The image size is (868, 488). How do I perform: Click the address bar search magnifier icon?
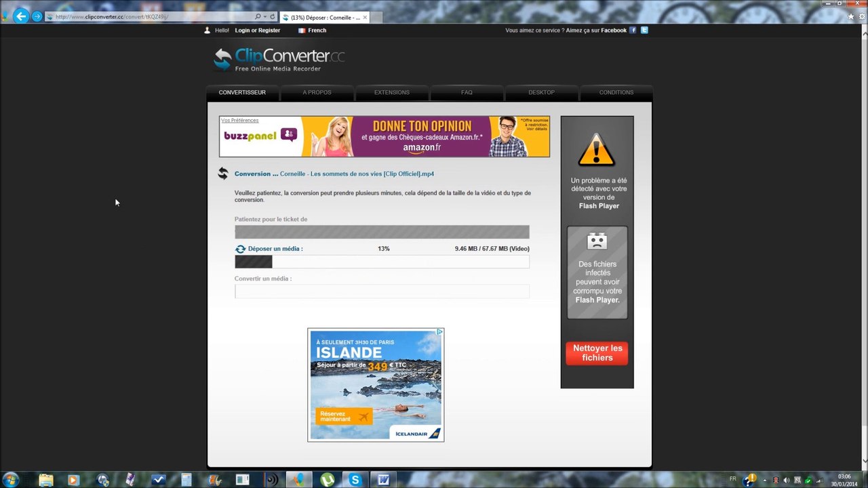[x=258, y=16]
